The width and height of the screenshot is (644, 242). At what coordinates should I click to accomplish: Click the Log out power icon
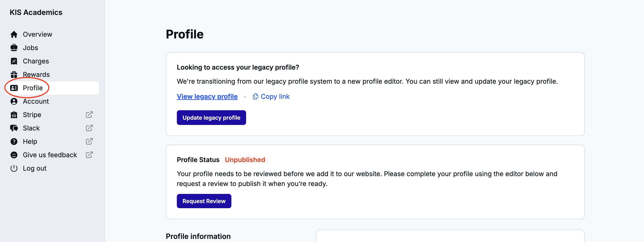[x=14, y=168]
